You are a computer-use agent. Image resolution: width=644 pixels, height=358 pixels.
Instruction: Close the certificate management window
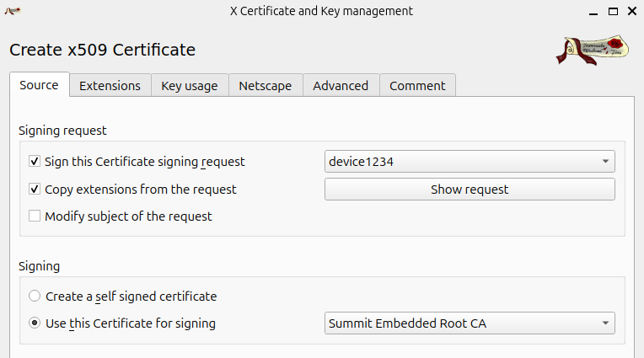[x=632, y=11]
